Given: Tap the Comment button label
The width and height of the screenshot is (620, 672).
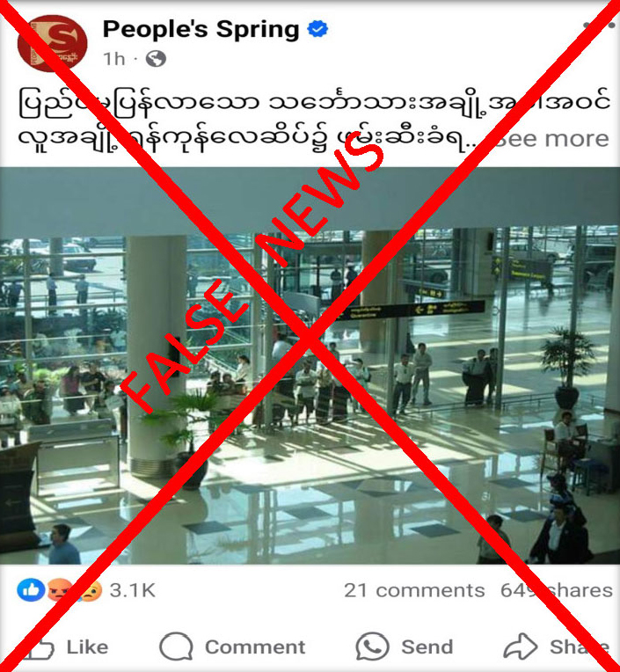Looking at the screenshot, I should (x=255, y=646).
